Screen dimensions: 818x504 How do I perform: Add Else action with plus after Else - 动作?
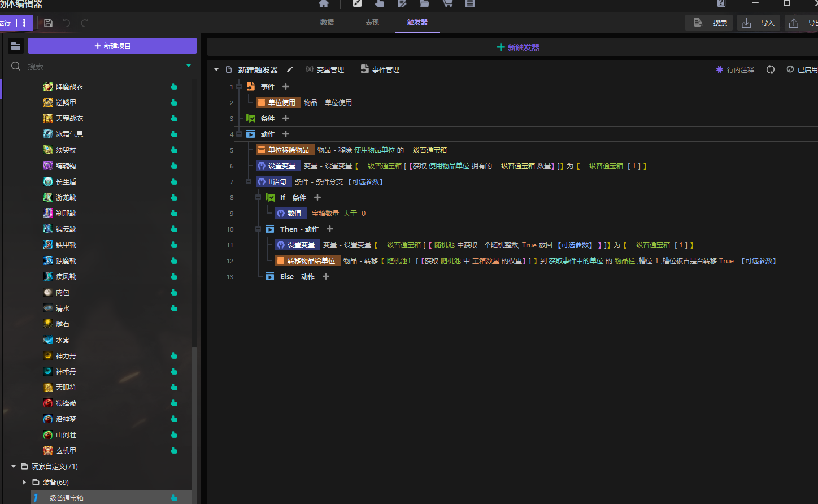(x=326, y=276)
